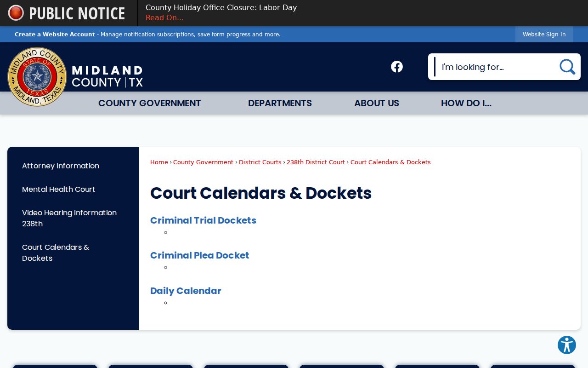Click the red Public Notice alert icon
Image resolution: width=588 pixels, height=368 pixels.
pyautogui.click(x=16, y=13)
